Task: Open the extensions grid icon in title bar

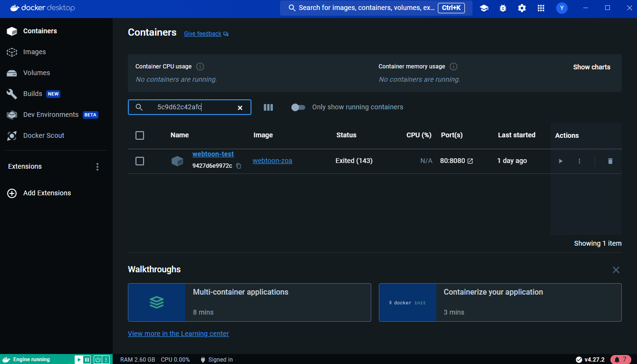Action: (x=541, y=8)
